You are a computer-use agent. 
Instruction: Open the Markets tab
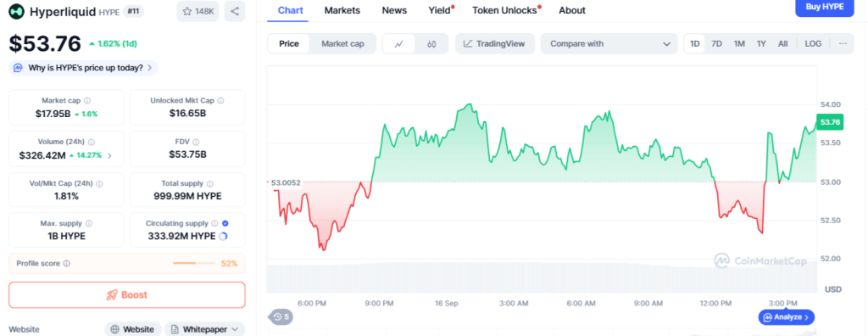coord(342,10)
